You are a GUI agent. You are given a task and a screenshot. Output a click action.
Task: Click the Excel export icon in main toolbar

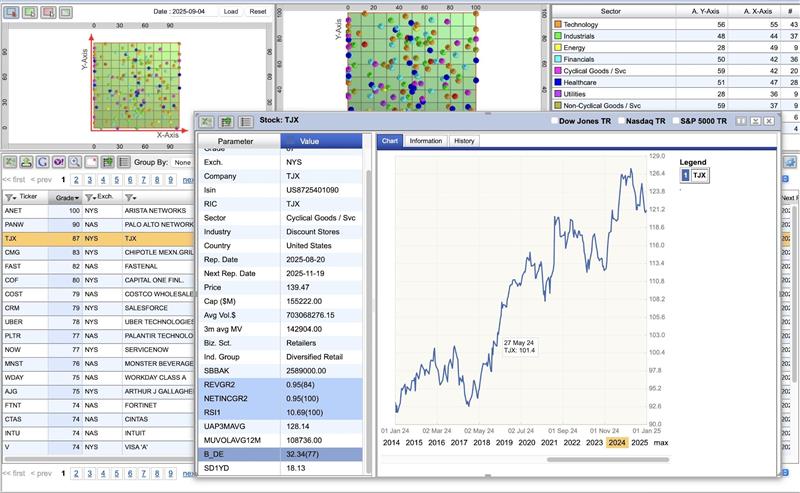tap(11, 161)
